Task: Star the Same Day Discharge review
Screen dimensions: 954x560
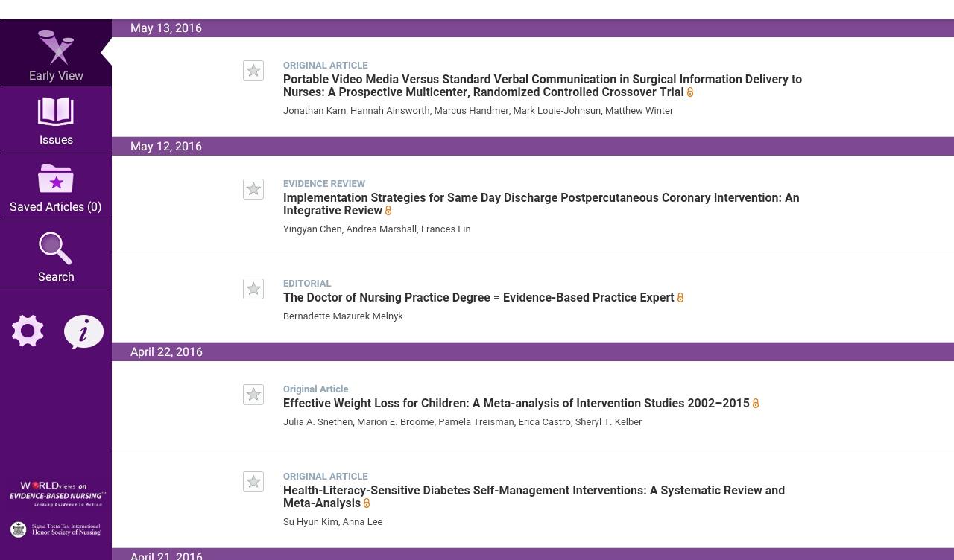Action: tap(253, 189)
